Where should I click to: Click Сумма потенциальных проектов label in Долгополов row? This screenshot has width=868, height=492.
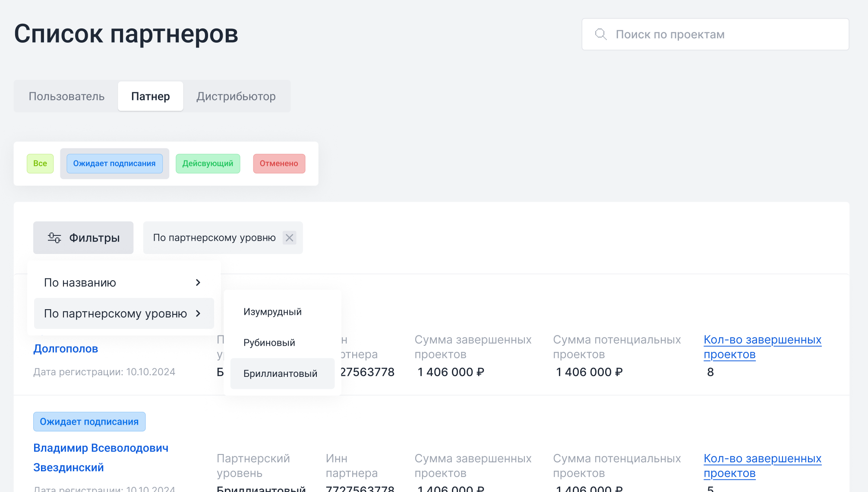click(x=617, y=347)
